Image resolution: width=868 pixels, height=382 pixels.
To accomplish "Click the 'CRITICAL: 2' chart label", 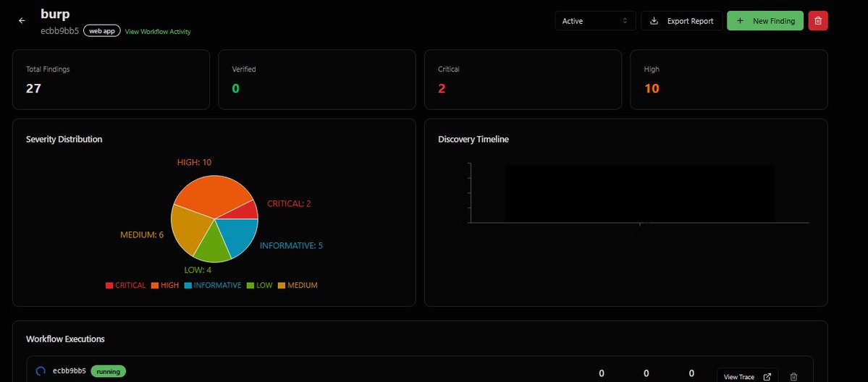I will [289, 204].
